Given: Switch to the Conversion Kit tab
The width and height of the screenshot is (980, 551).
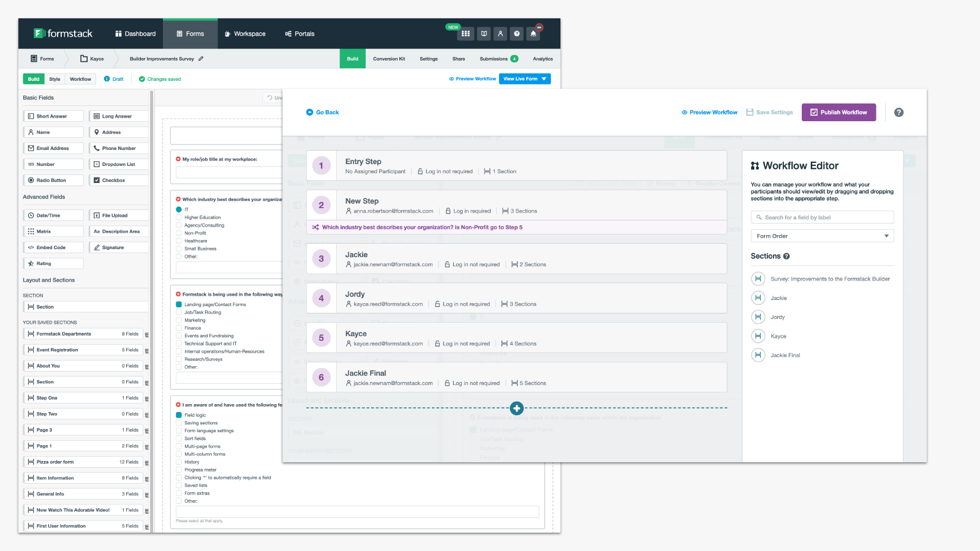Looking at the screenshot, I should (389, 59).
